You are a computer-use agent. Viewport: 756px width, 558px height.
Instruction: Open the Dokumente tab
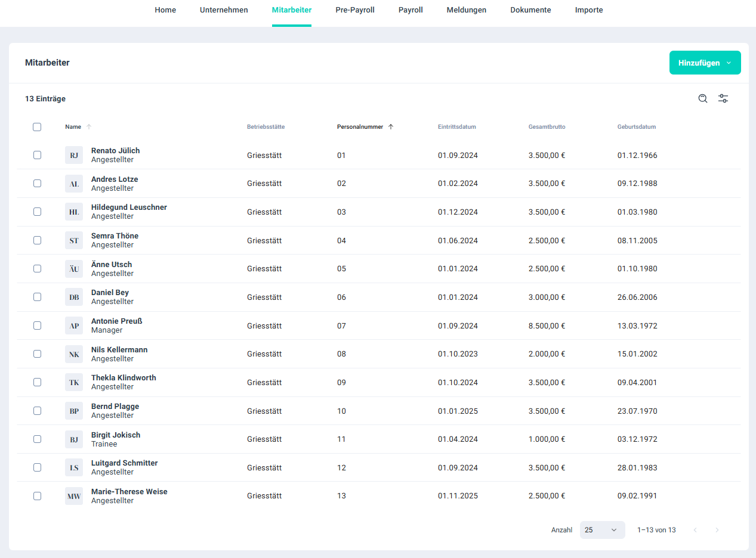[x=530, y=10]
